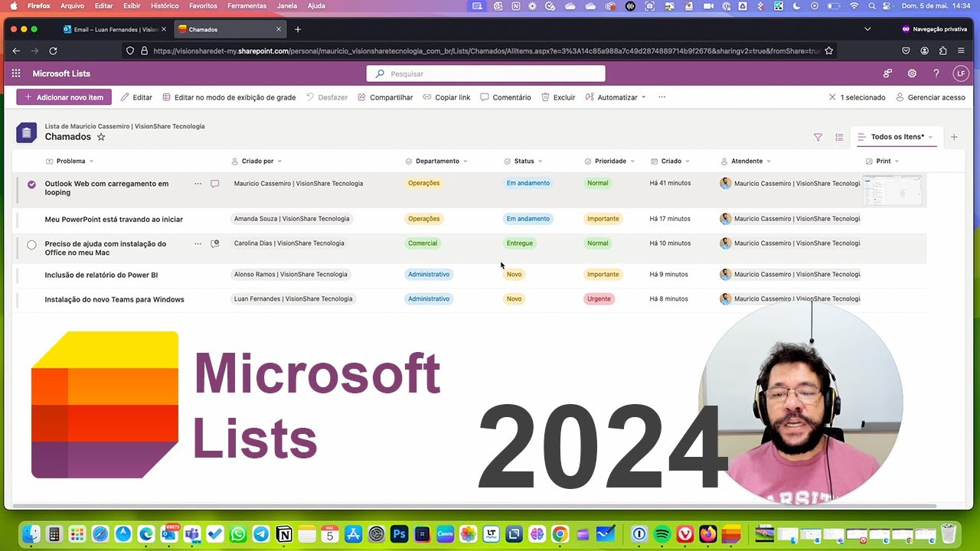Open the Print thumbnail in Outlook Web row
Image resolution: width=980 pixels, height=551 pixels.
893,191
